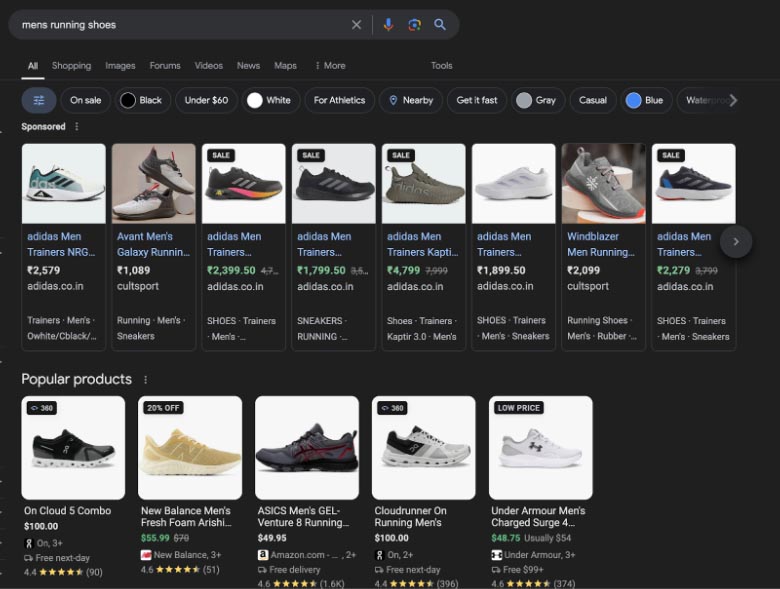The height and width of the screenshot is (589, 780).
Task: Open Cloudrunner On Running Men's product
Action: pos(410,517)
